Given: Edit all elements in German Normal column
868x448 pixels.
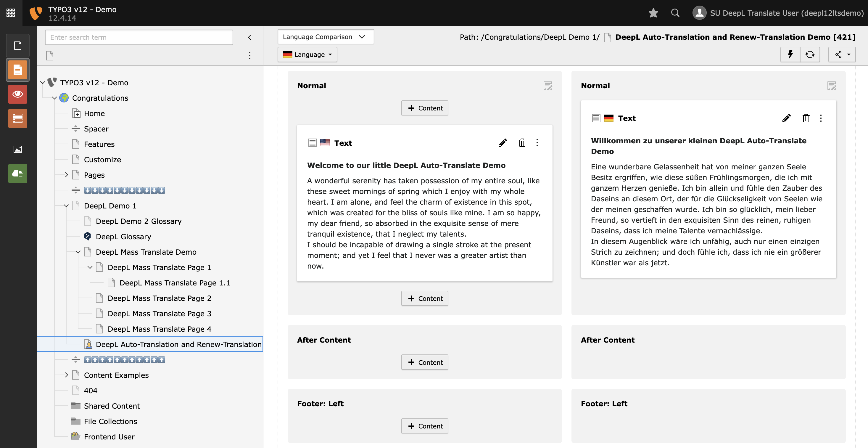Looking at the screenshot, I should 831,86.
